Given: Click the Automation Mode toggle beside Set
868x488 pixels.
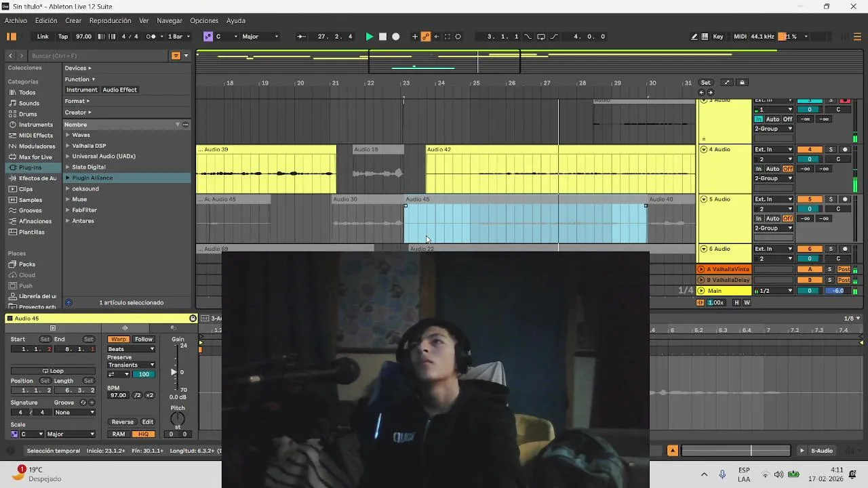Looking at the screenshot, I should click(727, 83).
